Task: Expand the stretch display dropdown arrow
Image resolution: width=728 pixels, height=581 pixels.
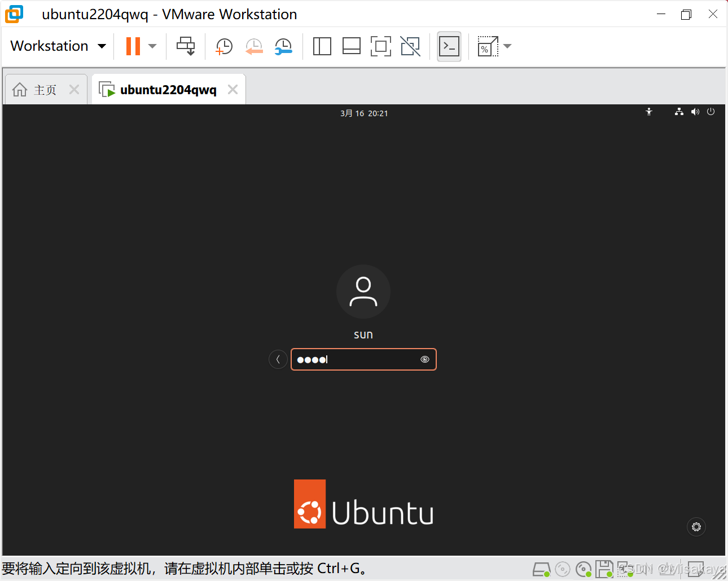Action: pos(507,46)
